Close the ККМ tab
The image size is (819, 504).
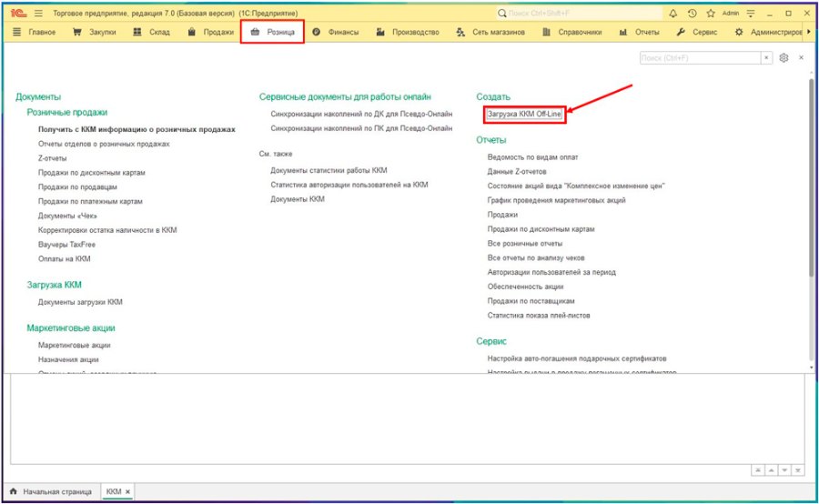pos(127,492)
